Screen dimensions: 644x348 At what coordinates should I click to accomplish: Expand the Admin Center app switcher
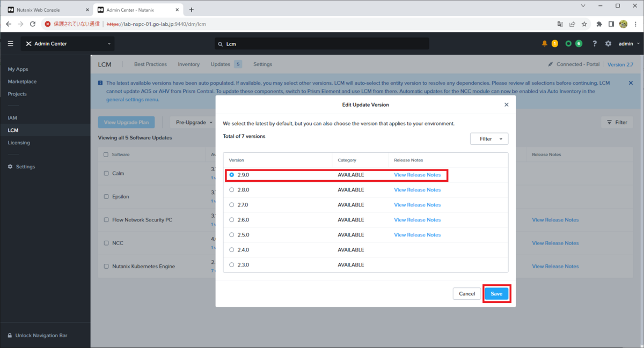68,43
